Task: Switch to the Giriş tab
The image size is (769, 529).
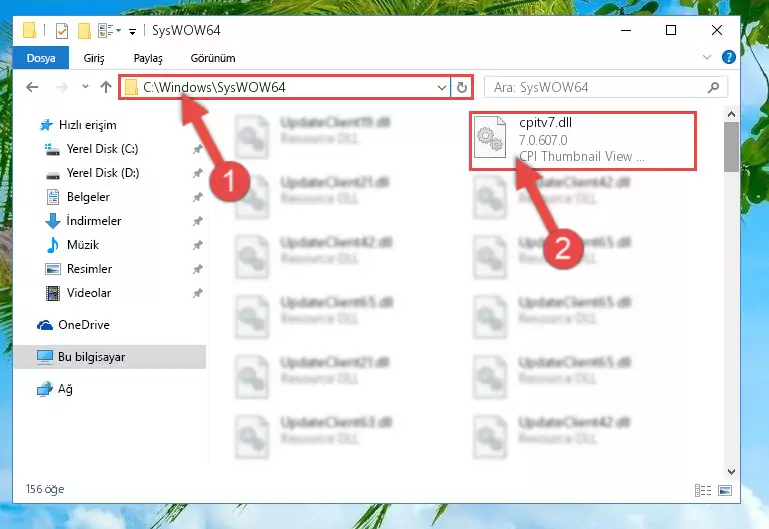Action: point(94,58)
